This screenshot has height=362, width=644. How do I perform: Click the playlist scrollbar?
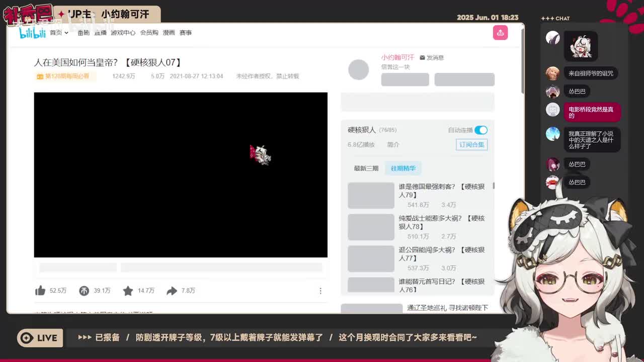(x=494, y=186)
